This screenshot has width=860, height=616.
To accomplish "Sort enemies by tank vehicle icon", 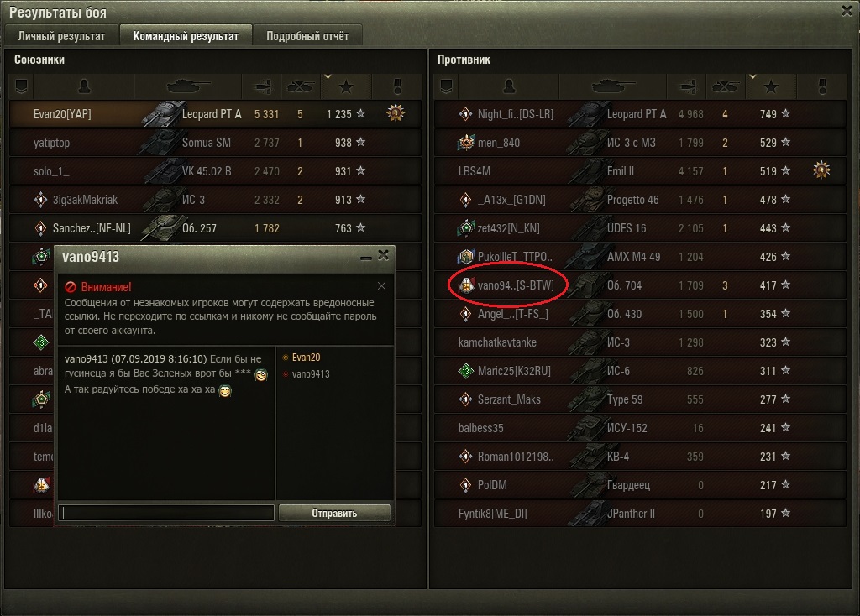I will tap(613, 86).
